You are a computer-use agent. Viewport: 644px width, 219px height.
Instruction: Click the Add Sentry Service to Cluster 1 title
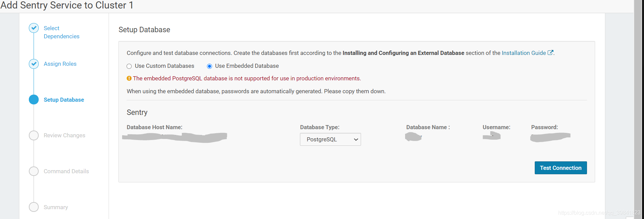click(x=67, y=5)
